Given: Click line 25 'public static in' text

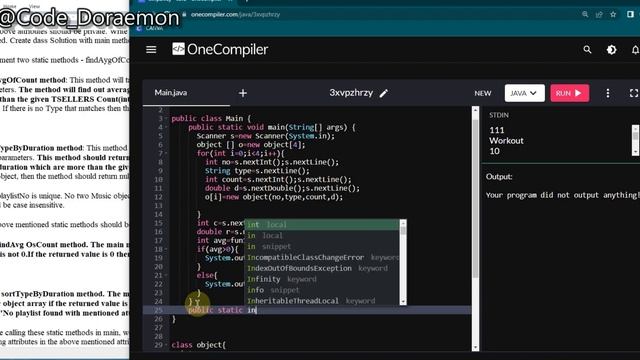Looking at the screenshot, I should pyautogui.click(x=222, y=310).
